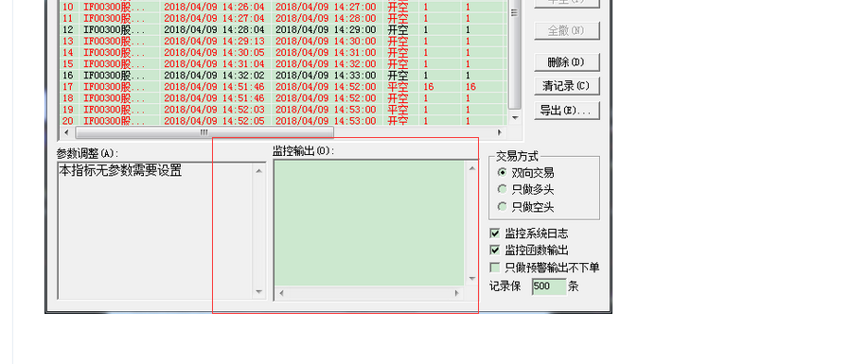Screen dimensions: 868x364
Task: Select record row number 15
Action: coord(282,63)
